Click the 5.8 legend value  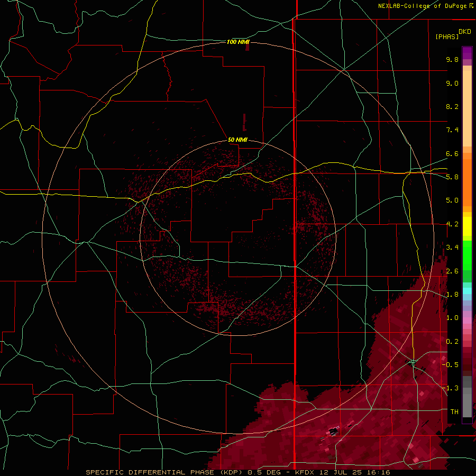click(452, 177)
